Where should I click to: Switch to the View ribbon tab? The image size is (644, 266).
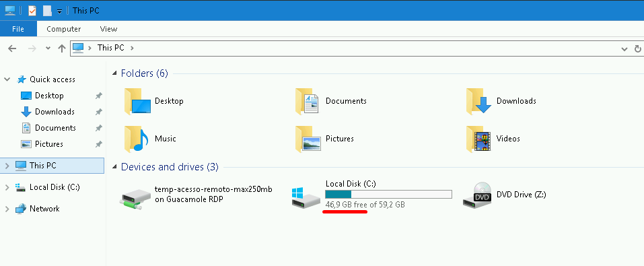coord(109,29)
